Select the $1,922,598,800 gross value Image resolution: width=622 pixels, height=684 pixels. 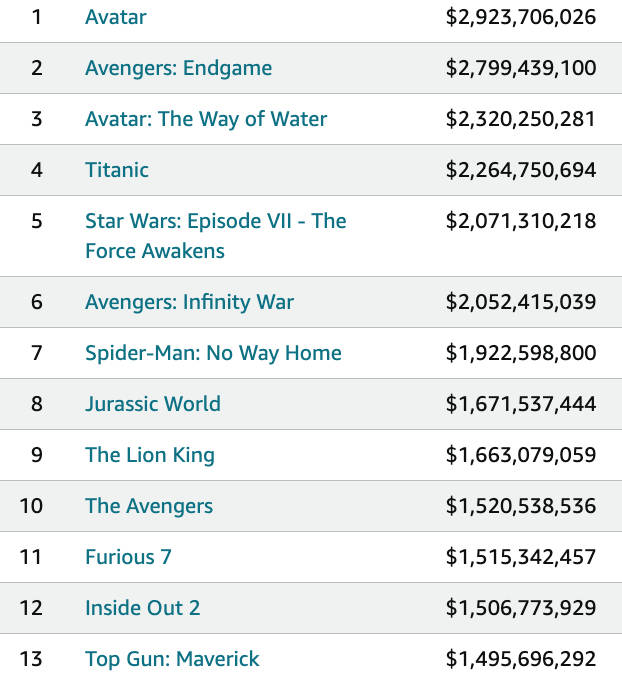point(520,353)
